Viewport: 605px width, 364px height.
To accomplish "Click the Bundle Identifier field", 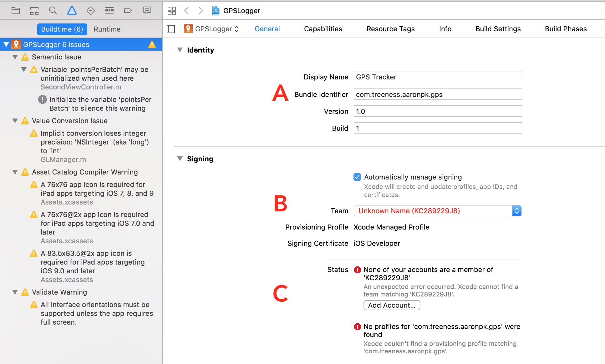I will tap(437, 94).
